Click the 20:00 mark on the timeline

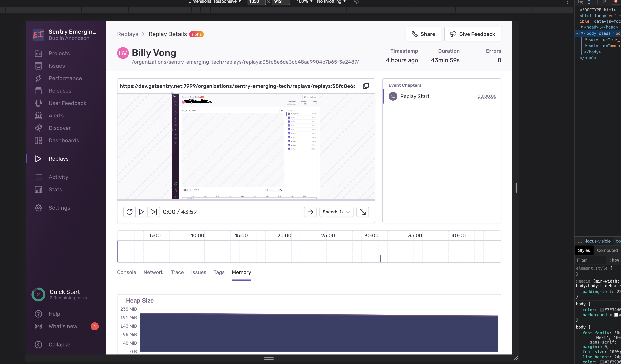point(284,236)
